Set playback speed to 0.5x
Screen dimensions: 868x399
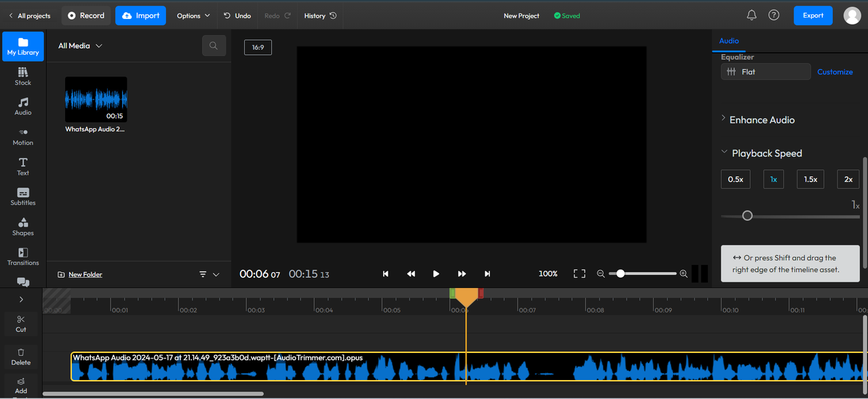(x=735, y=180)
